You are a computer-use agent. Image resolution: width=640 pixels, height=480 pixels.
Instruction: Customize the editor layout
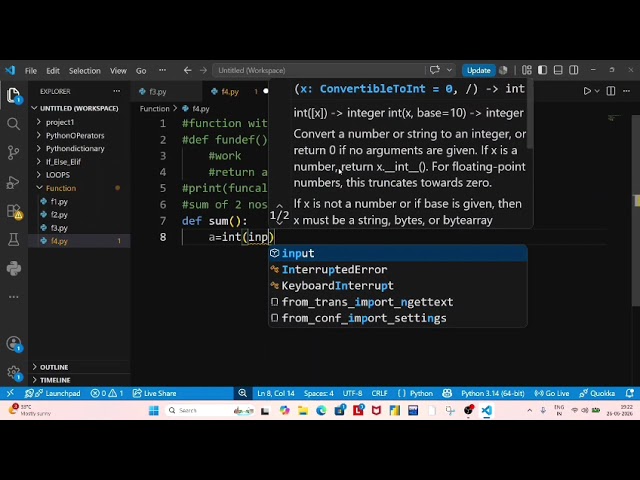tap(527, 70)
